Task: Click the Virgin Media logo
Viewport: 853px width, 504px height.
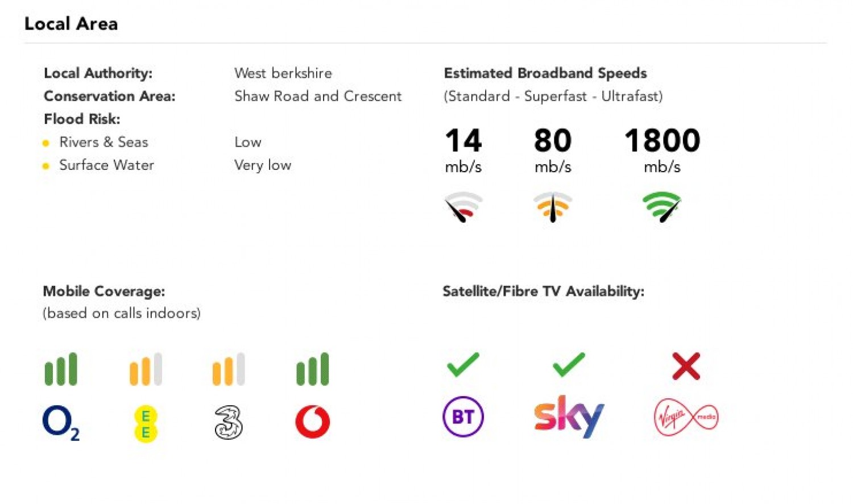Action: tap(686, 417)
